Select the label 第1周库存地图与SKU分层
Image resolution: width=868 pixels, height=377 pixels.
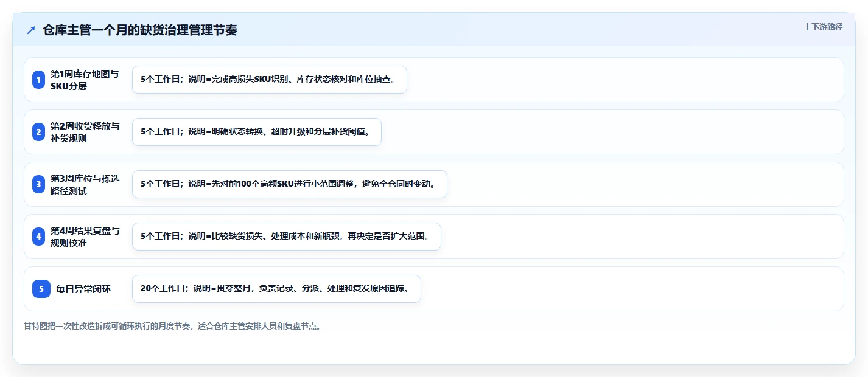click(x=85, y=80)
